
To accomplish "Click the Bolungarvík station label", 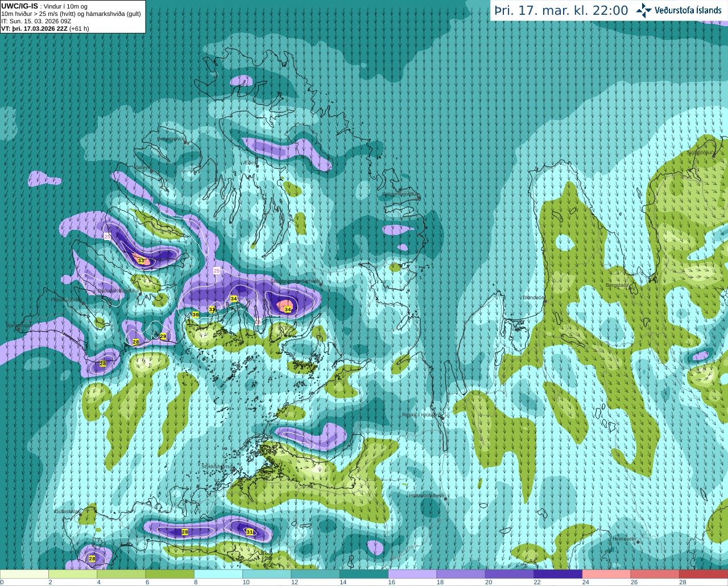I will coord(171,138).
